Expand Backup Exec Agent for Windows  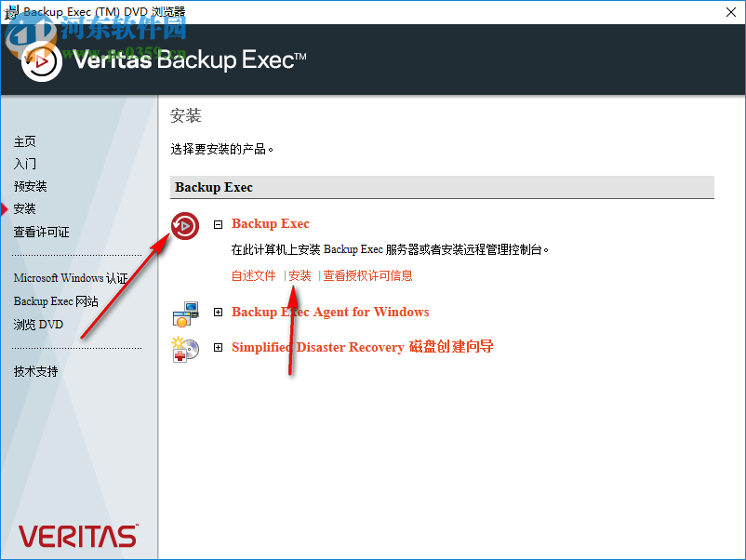(218, 313)
